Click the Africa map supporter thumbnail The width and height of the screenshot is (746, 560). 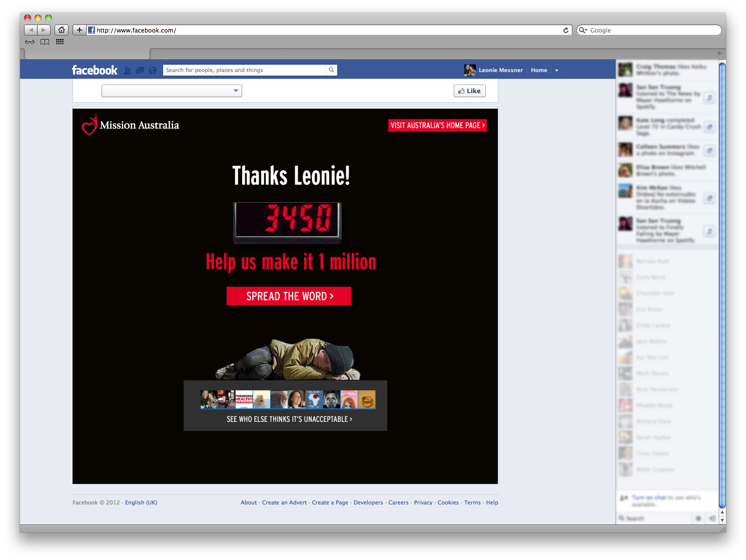314,399
